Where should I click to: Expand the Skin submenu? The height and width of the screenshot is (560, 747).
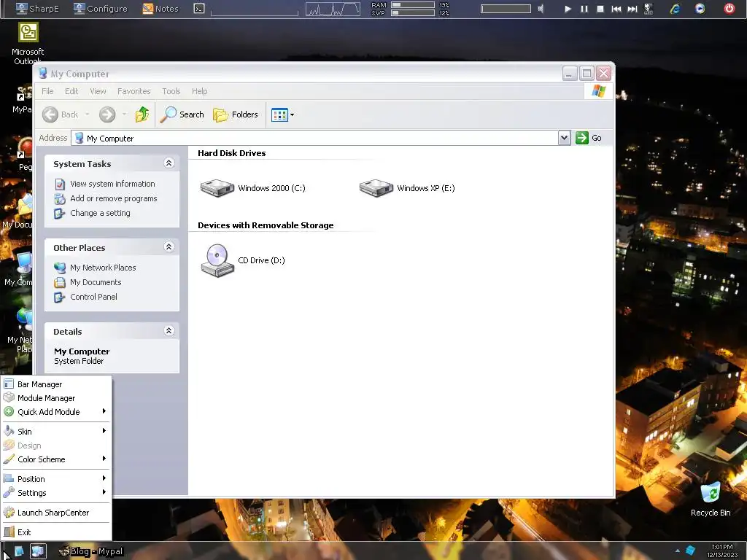click(x=56, y=432)
